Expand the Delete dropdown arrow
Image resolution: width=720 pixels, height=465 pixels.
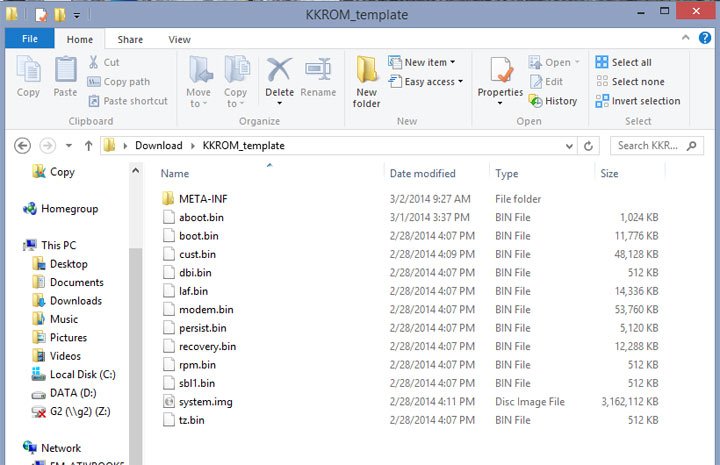(279, 103)
